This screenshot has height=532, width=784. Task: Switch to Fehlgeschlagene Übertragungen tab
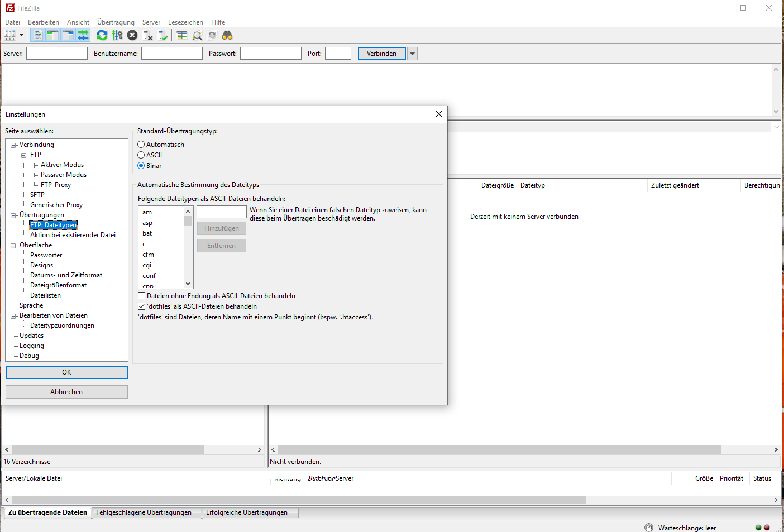coord(144,512)
